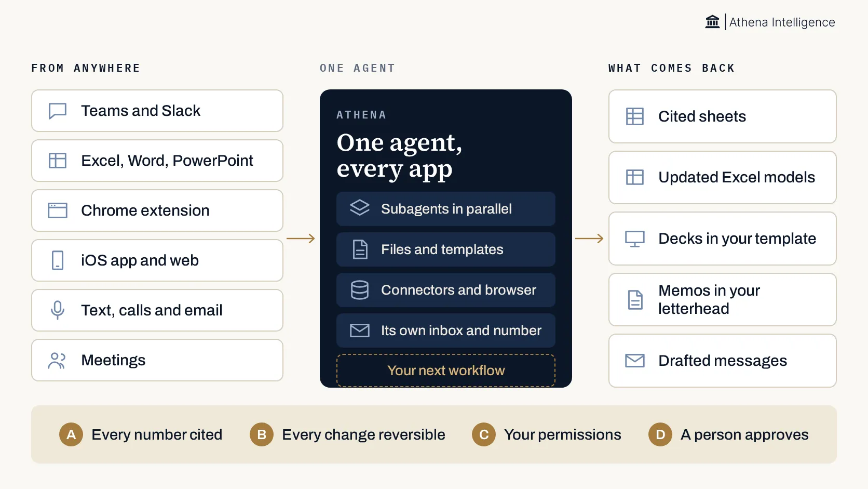Click the phone icon beside iOS app and web
This screenshot has width=868, height=489.
(58, 260)
